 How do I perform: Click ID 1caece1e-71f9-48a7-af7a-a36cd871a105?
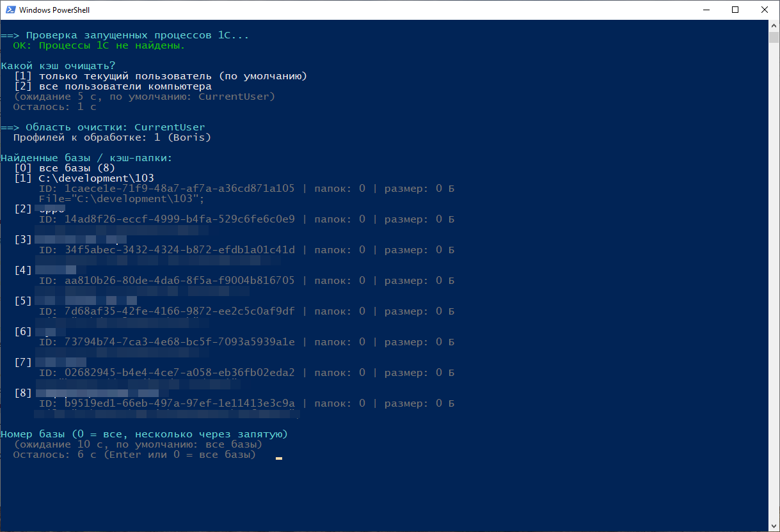click(x=167, y=189)
